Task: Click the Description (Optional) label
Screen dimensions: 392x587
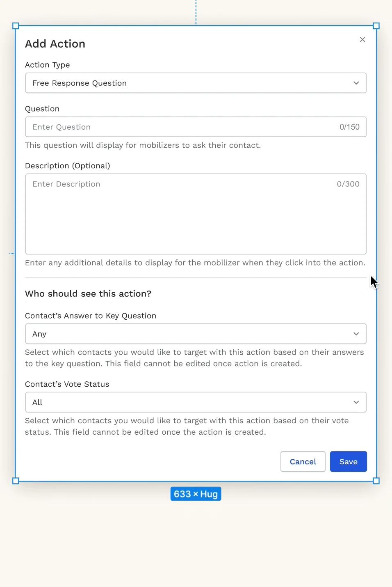Action: (68, 166)
